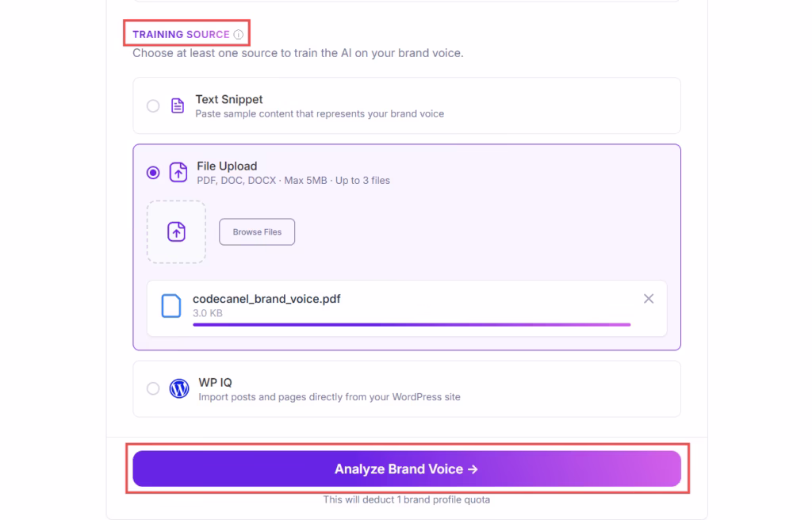Click the codecanel_brand_voice.pdf file name

click(266, 299)
